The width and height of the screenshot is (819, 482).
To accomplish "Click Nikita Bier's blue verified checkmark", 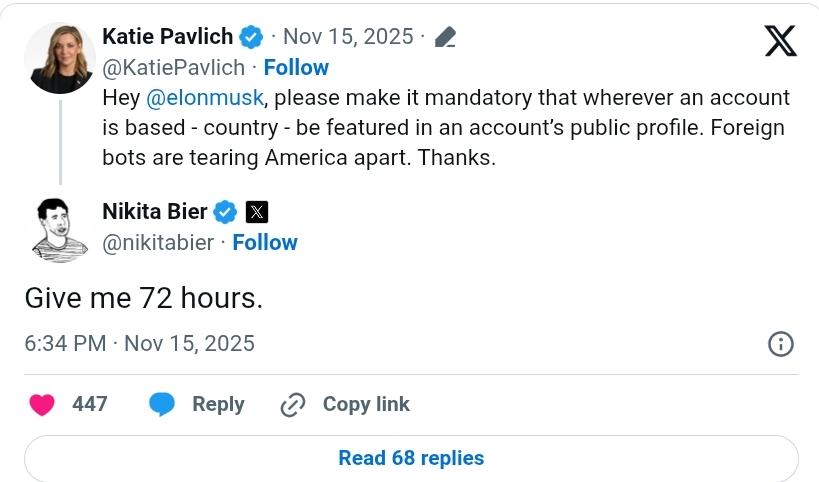I will click(226, 211).
